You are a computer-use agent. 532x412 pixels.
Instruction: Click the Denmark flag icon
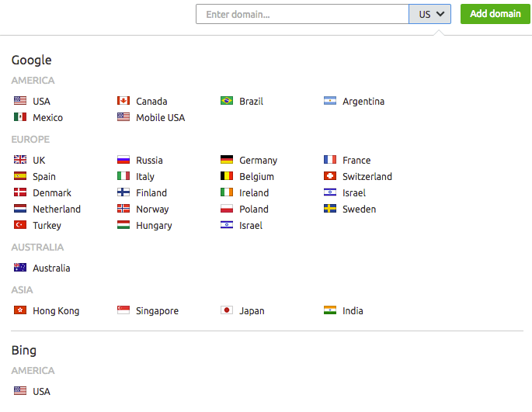(x=20, y=192)
